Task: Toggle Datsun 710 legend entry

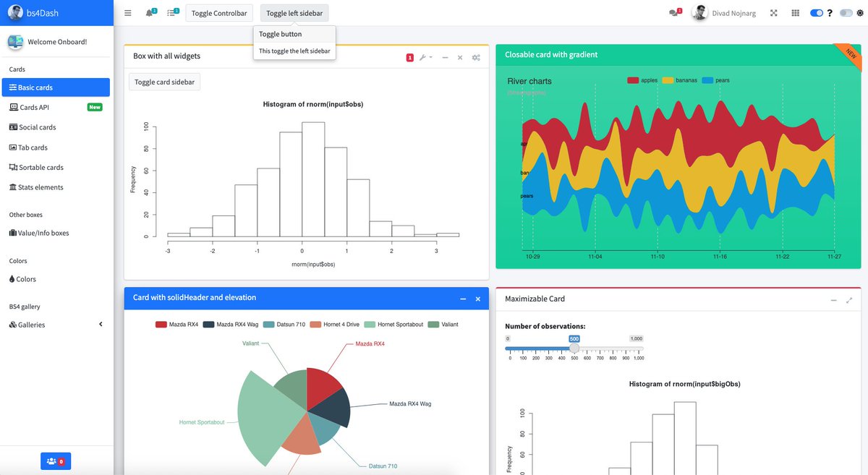Action: [285, 325]
